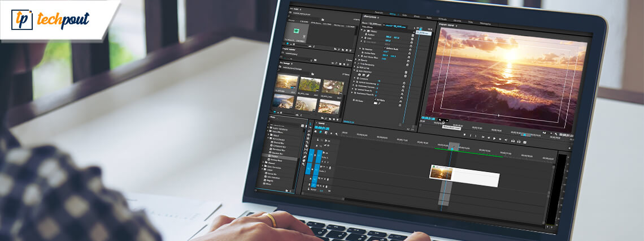The width and height of the screenshot is (644, 241).
Task: Click the eyedropper next to the color swatch
Action: coord(380,104)
